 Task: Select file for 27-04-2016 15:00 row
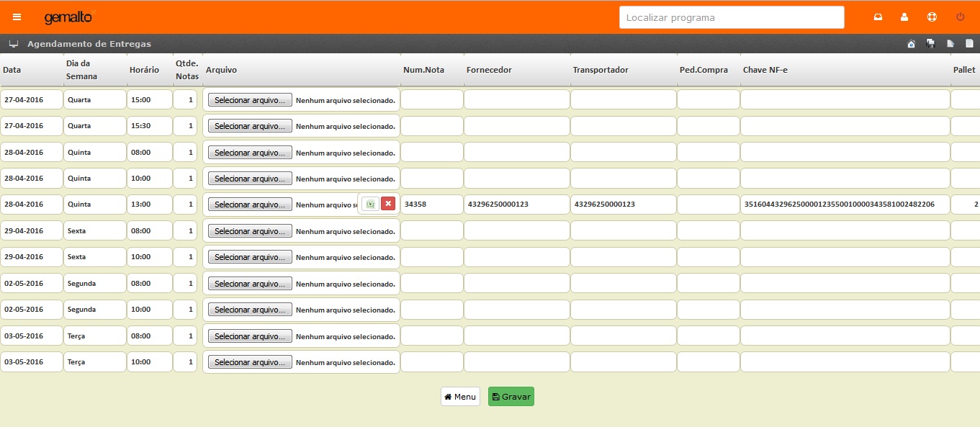(250, 100)
